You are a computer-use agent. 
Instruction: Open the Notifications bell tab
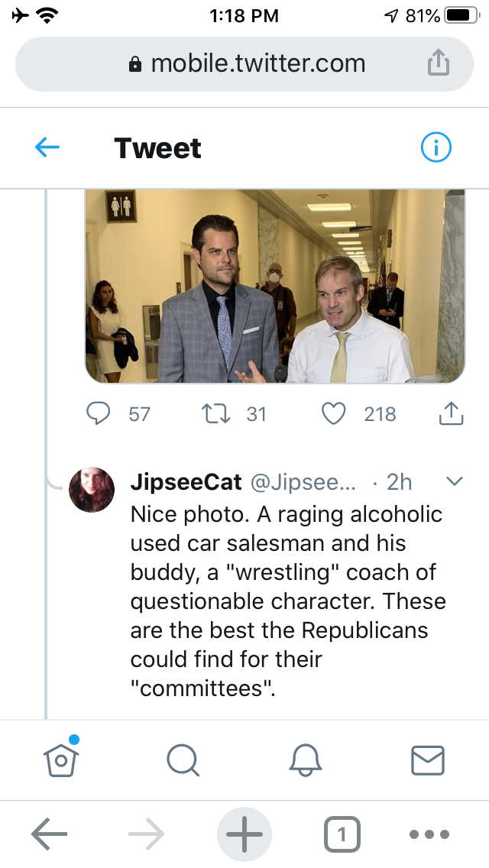point(306,759)
